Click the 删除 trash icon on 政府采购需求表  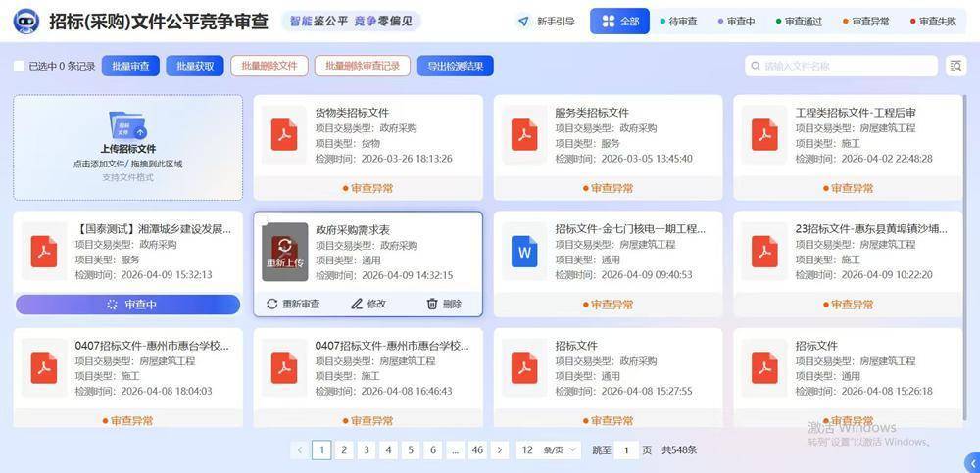[432, 304]
